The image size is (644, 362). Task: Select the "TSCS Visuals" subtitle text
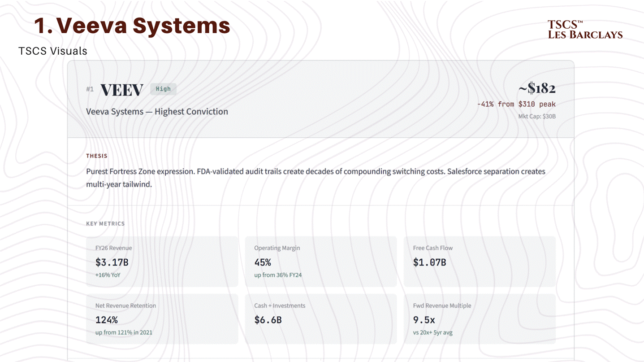(53, 51)
